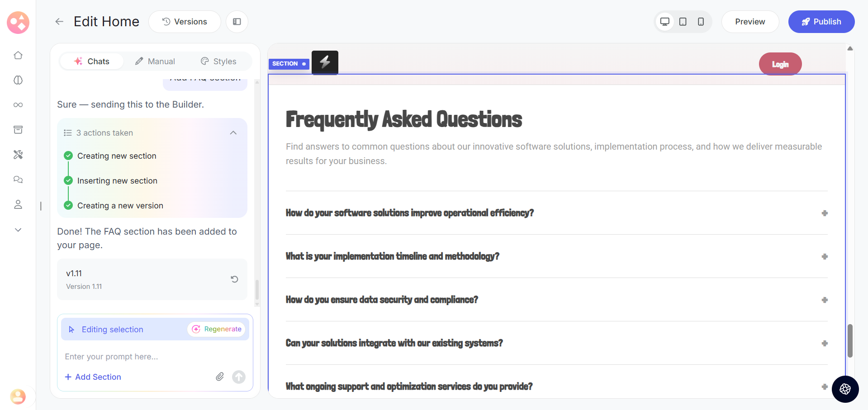Click the page preview vertical scrollbar
Image resolution: width=868 pixels, height=410 pixels.
click(850, 340)
